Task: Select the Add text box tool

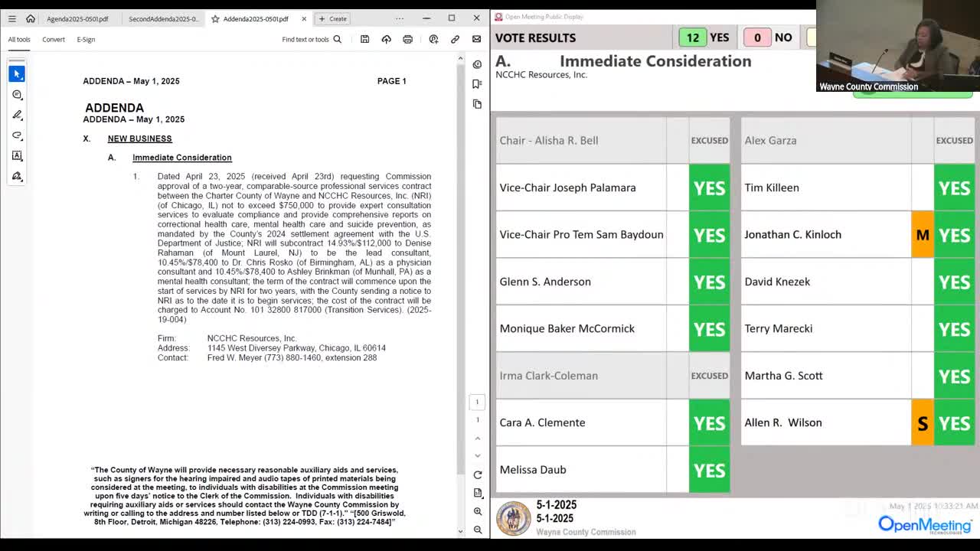Action: click(17, 155)
